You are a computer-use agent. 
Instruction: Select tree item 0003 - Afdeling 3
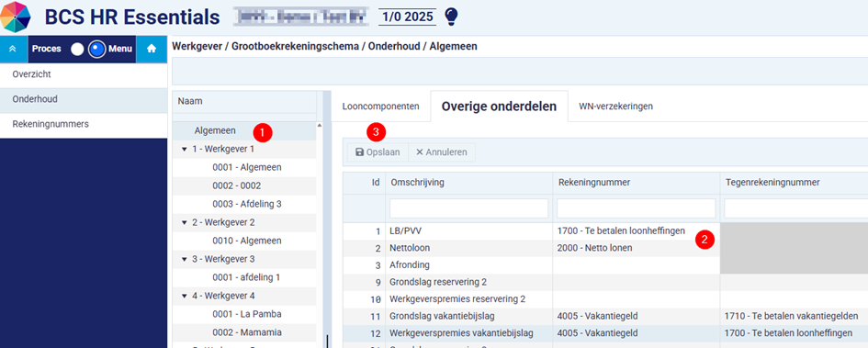pyautogui.click(x=247, y=204)
